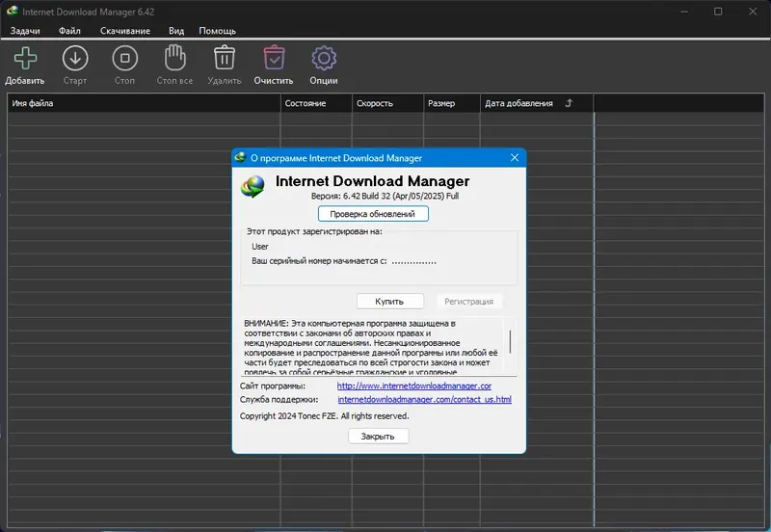Click the license text scrollbar thumb

click(510, 342)
